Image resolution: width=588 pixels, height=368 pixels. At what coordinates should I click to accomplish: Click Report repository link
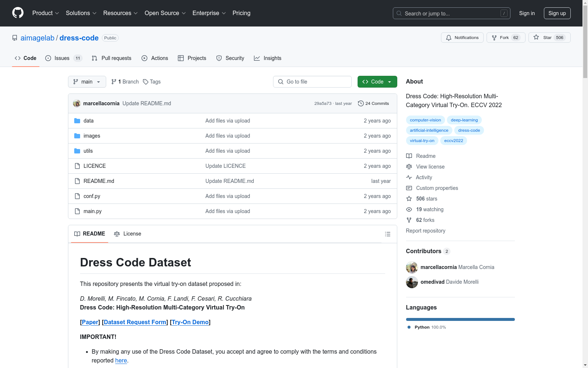(426, 231)
